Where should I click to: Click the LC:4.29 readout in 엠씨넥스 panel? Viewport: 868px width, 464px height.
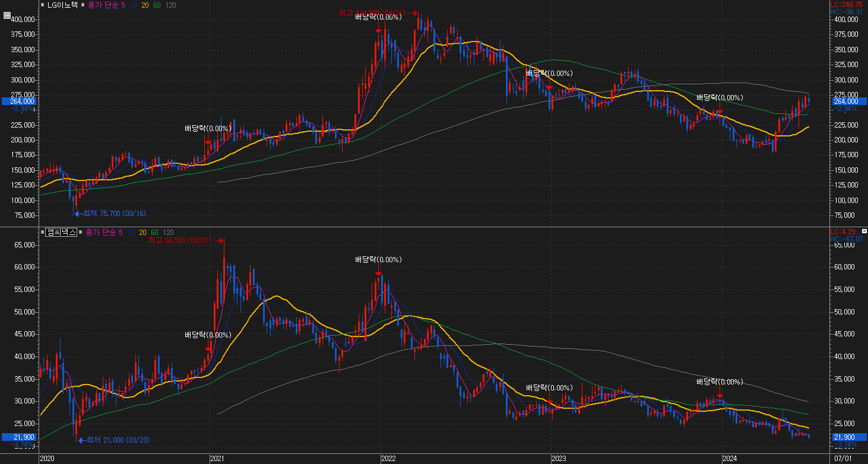click(842, 231)
